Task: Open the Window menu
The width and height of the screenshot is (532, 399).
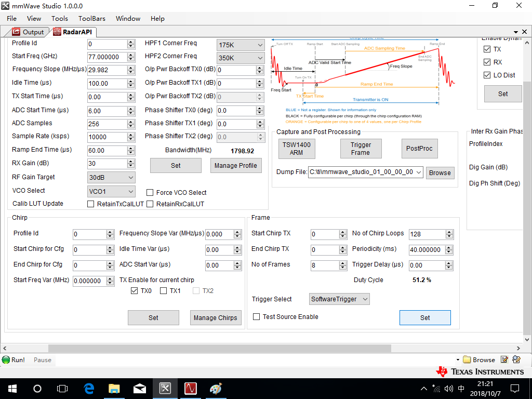Action: (128, 18)
